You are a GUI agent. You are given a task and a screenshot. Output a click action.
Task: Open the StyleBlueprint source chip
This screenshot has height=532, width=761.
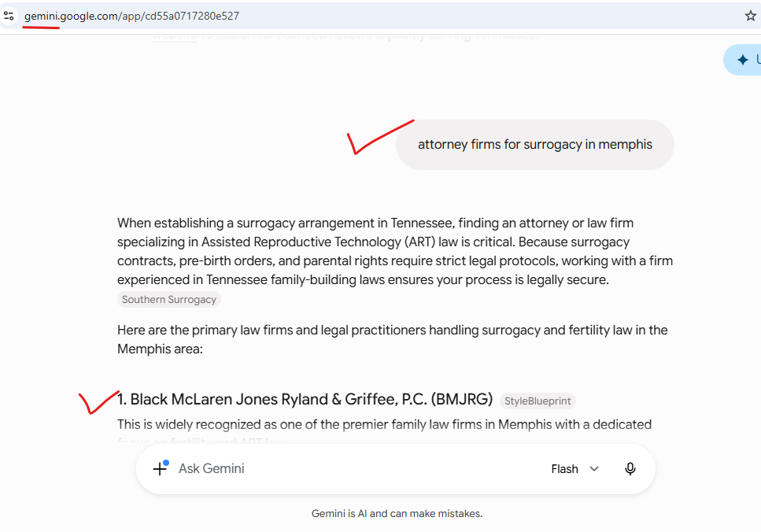(x=538, y=401)
